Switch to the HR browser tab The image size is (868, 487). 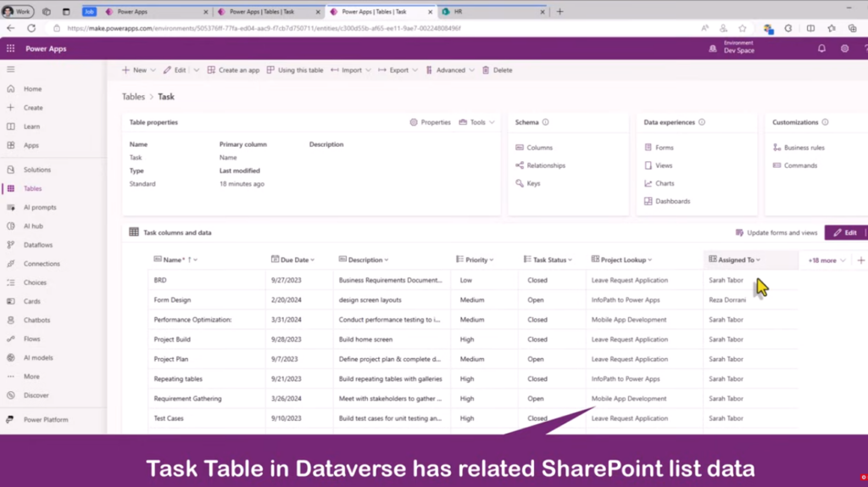[x=492, y=12]
